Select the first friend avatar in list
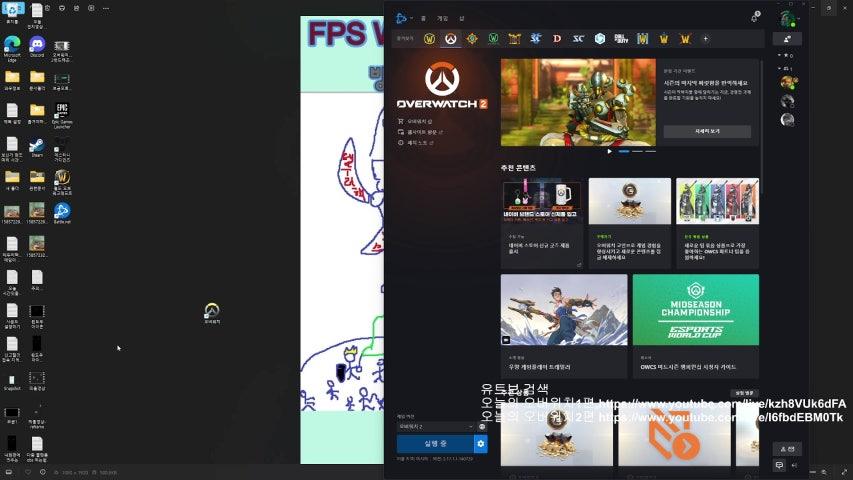 788,83
